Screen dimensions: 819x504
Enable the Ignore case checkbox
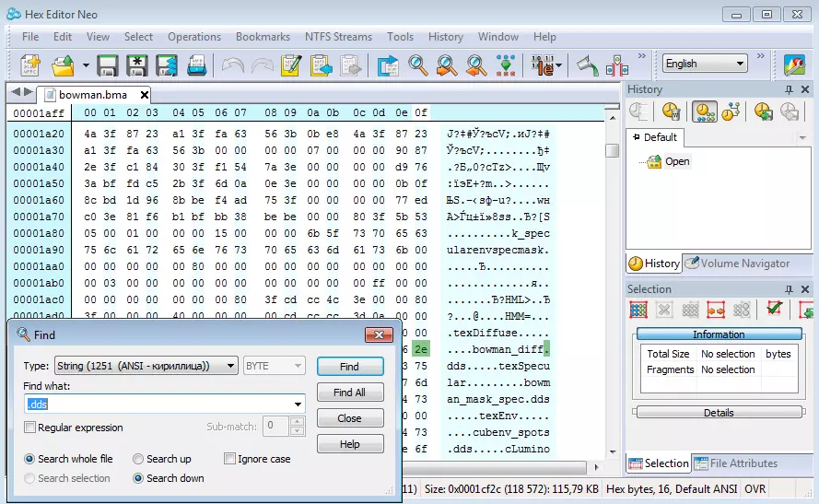tap(229, 459)
